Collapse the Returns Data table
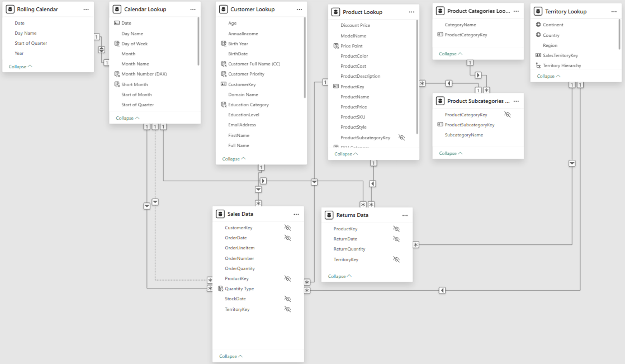 340,276
